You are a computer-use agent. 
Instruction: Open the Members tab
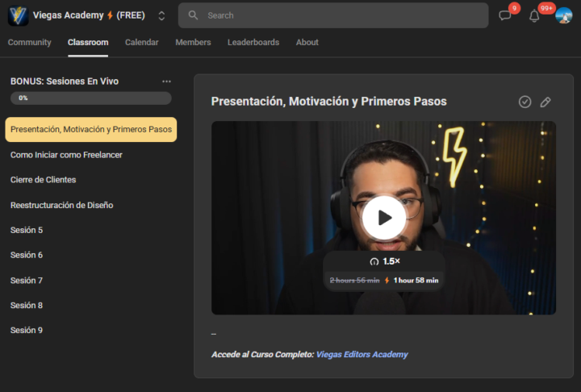point(193,42)
